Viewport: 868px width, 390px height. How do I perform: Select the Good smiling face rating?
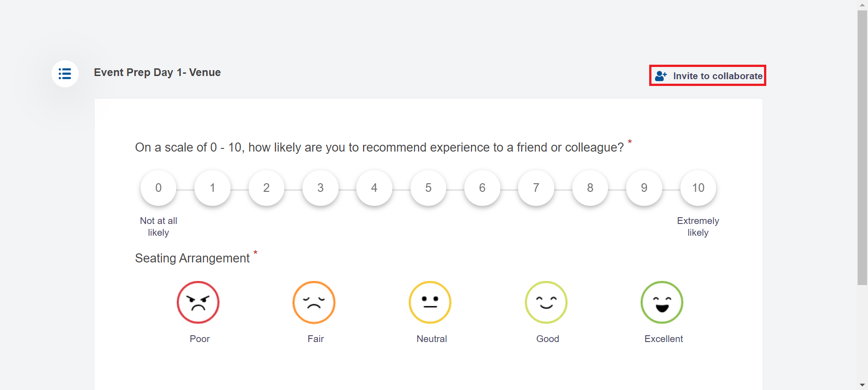click(546, 302)
